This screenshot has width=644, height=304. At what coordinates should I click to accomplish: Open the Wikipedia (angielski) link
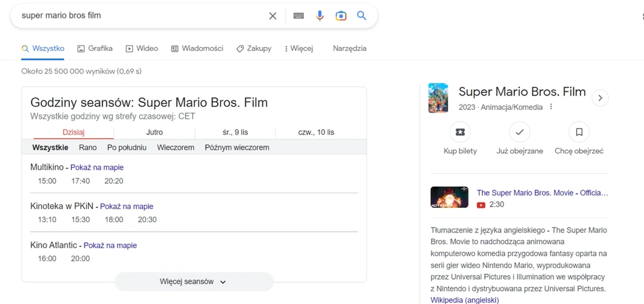465,300
